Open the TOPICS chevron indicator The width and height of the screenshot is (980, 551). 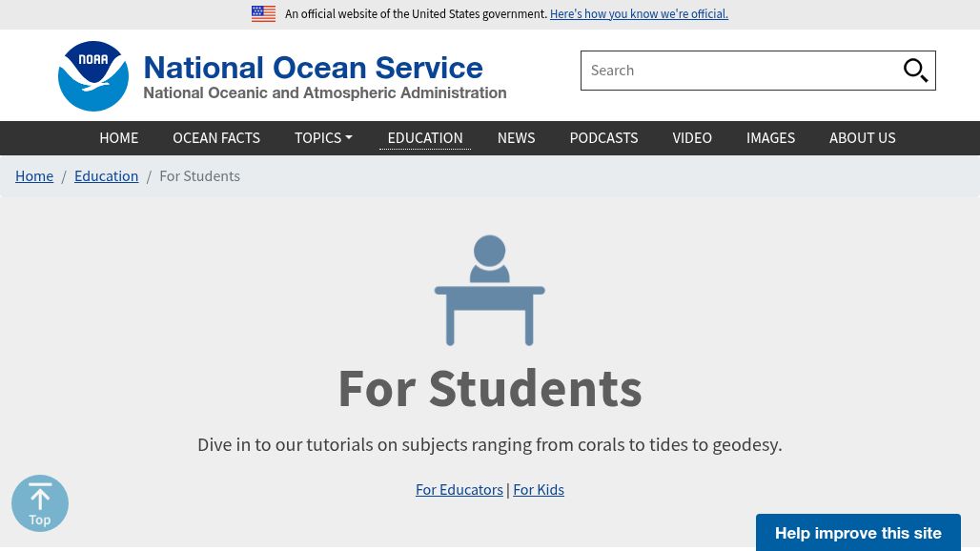pyautogui.click(x=347, y=137)
